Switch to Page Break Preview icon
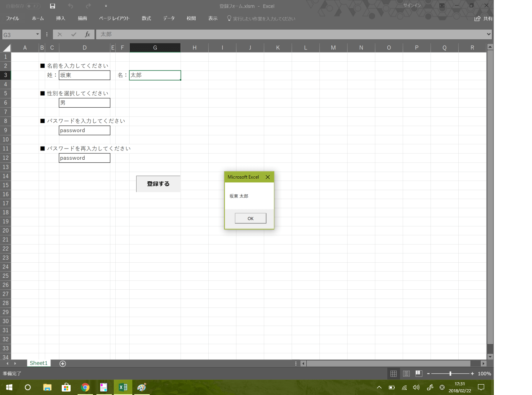The width and height of the screenshot is (532, 395). [x=419, y=373]
